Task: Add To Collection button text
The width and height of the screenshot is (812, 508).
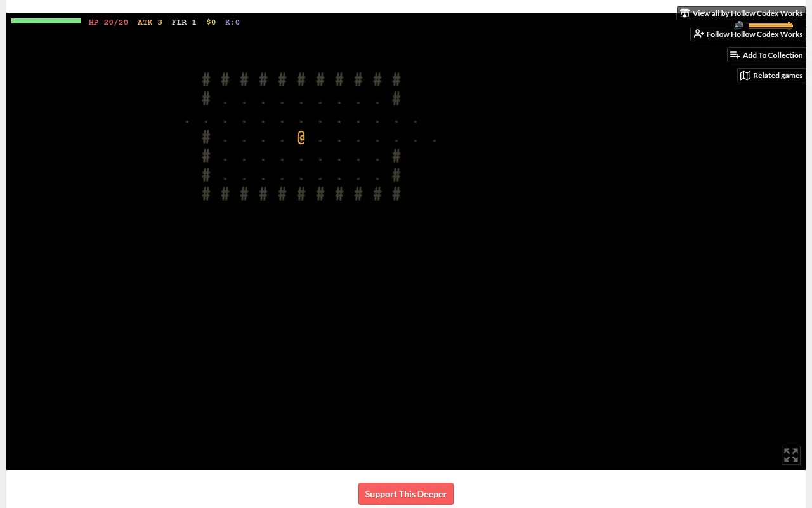Action: pyautogui.click(x=773, y=55)
